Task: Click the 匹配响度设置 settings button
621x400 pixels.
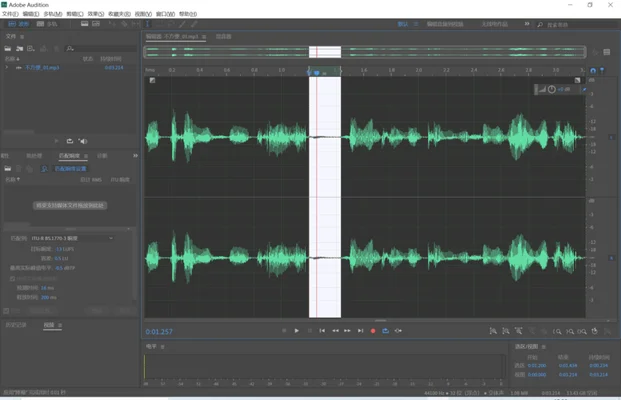Action: click(70, 169)
